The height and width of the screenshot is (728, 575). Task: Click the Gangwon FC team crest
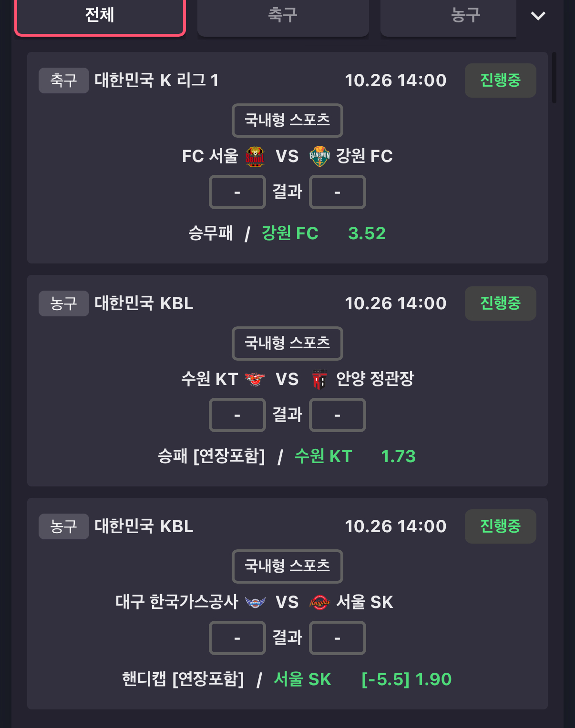coord(319,156)
